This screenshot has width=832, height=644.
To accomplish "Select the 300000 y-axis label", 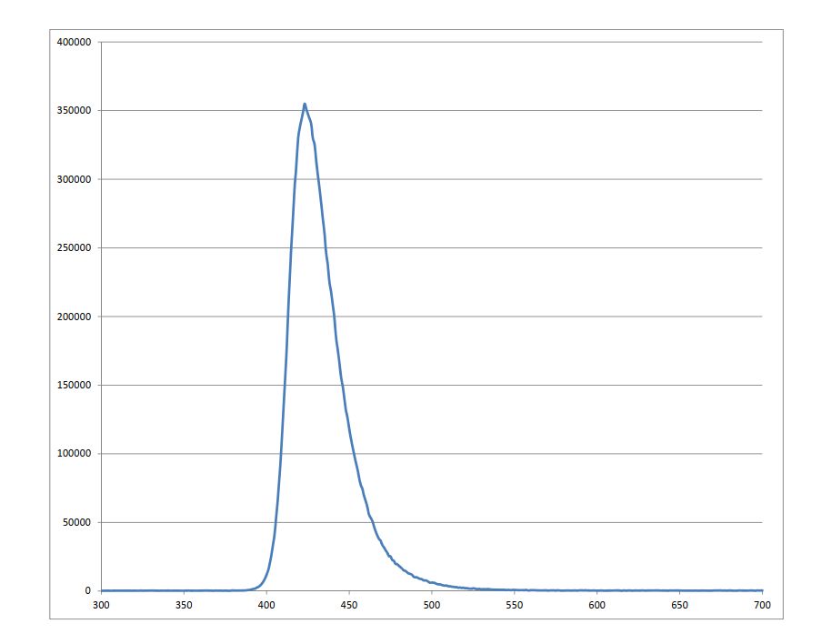I will point(74,179).
